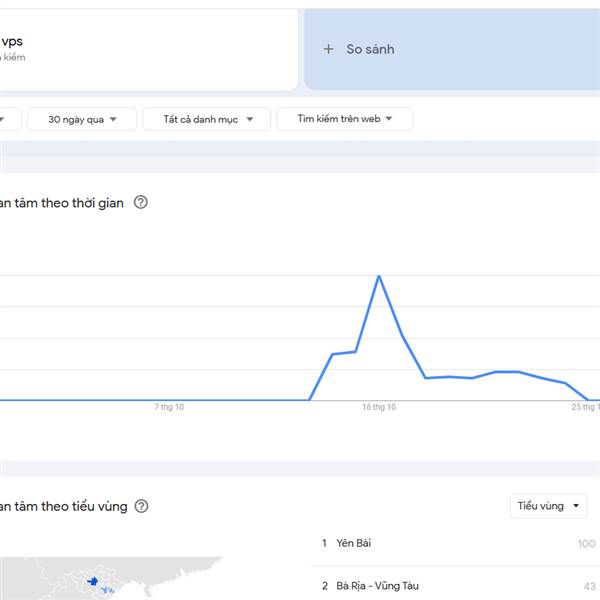Viewport: 600px width, 600px height.
Task: Open the "30 ngày qua" time range dropdown
Action: pyautogui.click(x=83, y=120)
